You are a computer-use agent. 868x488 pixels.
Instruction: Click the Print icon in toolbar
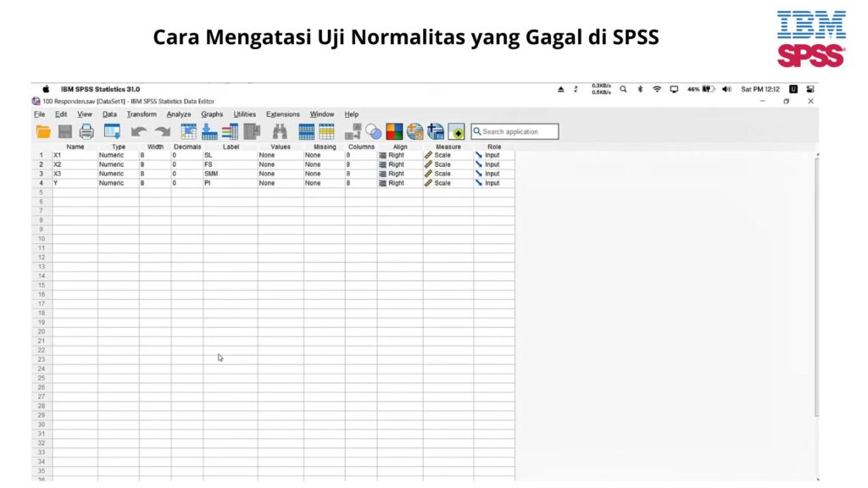point(86,131)
